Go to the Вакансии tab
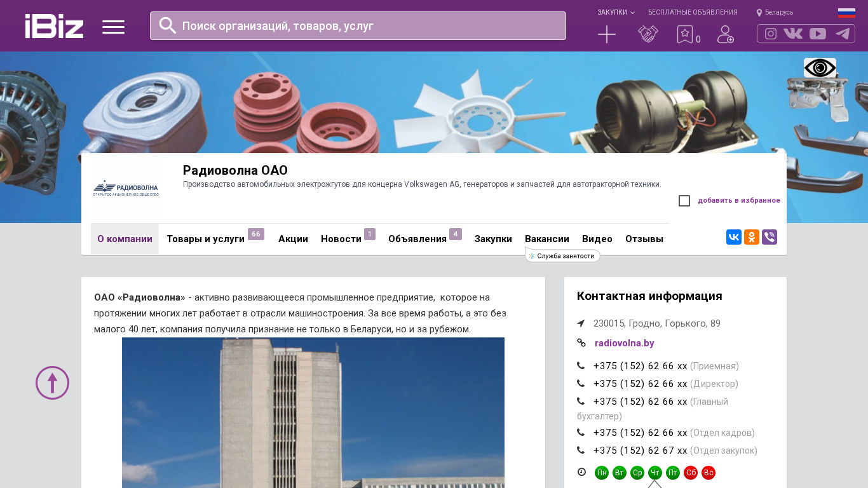Screen dimensions: 868x488 coord(547,239)
